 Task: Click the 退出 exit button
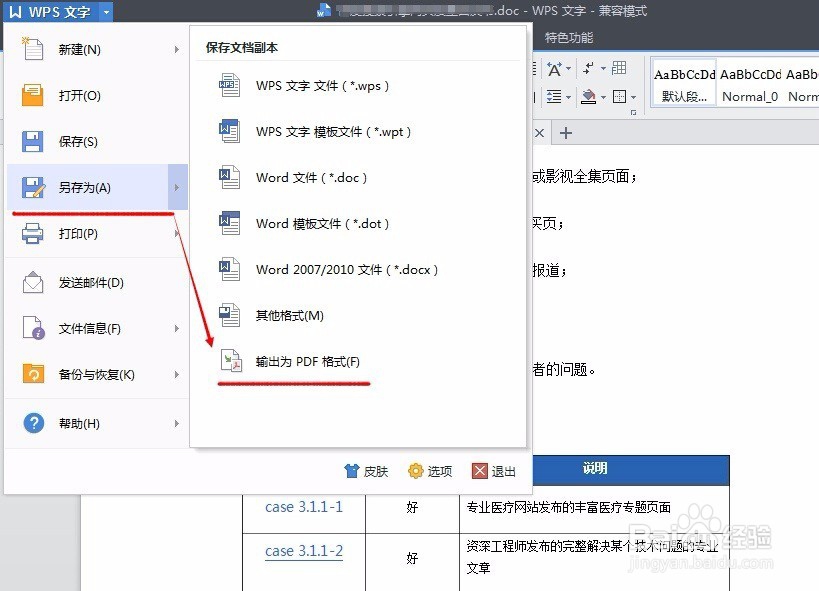[x=494, y=471]
